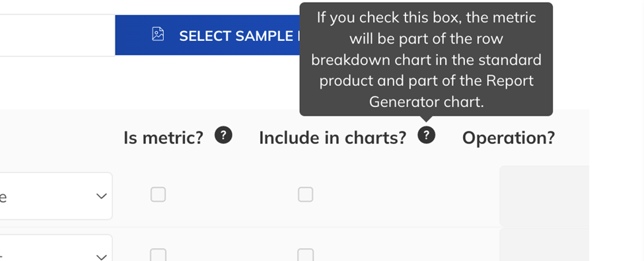
Task: Expand the first row dropdown chevron
Action: pos(102,196)
